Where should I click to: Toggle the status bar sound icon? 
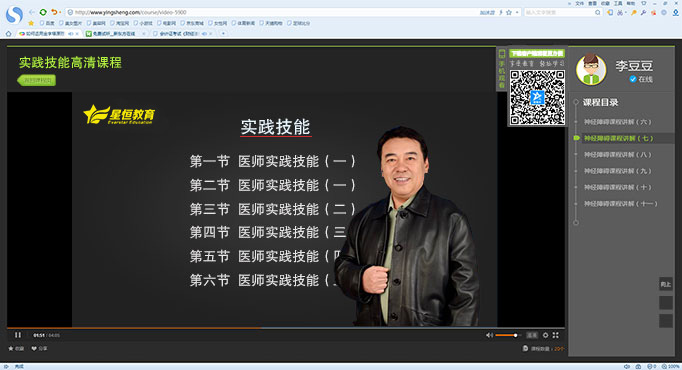coord(627,367)
